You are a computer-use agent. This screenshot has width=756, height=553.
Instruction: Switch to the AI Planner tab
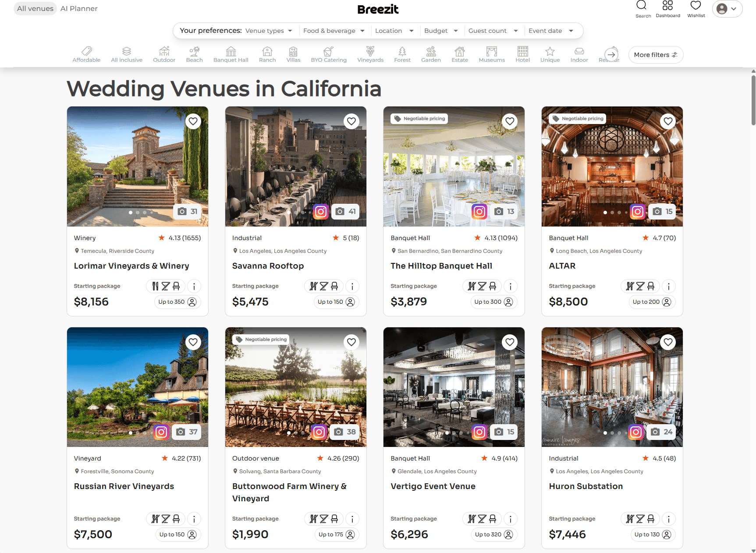tap(79, 9)
